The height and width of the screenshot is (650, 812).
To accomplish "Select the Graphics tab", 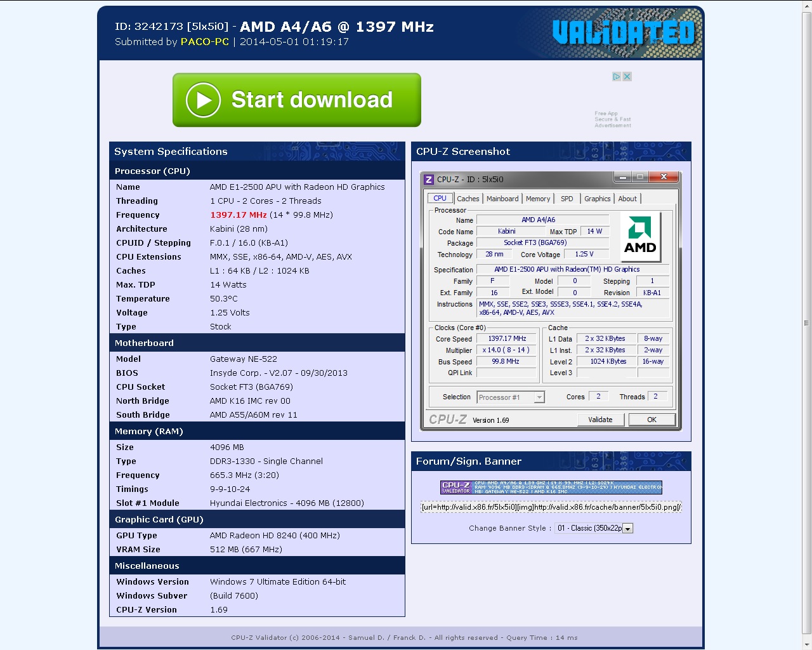I will coord(598,199).
